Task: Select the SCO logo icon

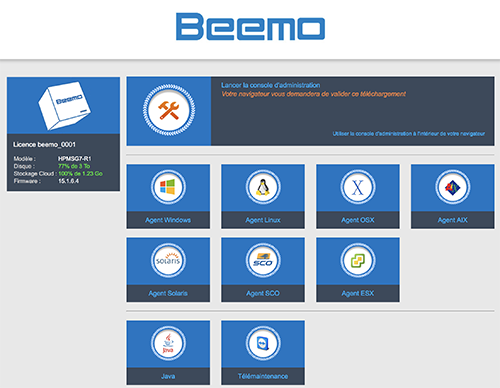Action: pyautogui.click(x=263, y=260)
